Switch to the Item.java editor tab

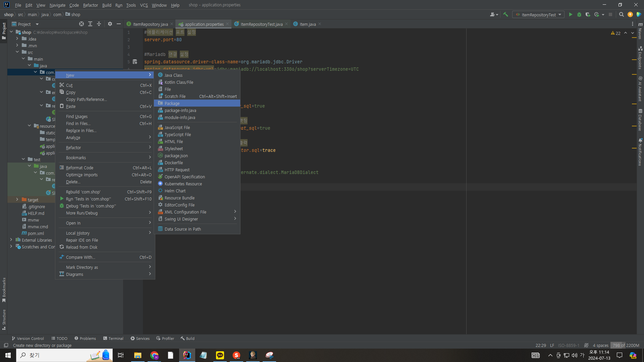point(308,24)
